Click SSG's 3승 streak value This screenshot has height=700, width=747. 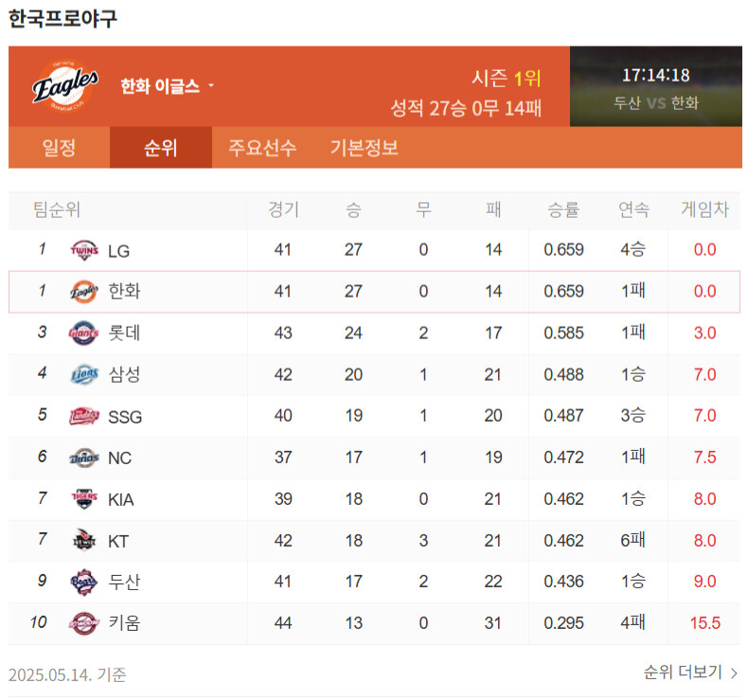(633, 416)
